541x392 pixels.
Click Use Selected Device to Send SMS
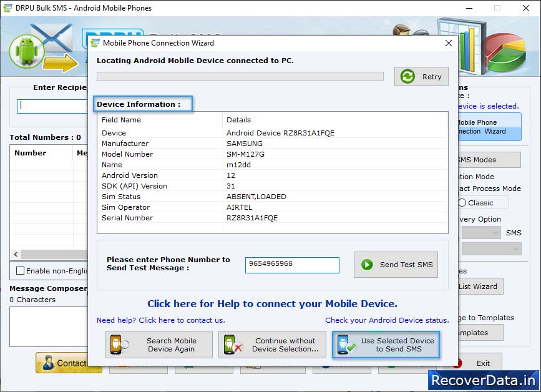click(x=386, y=345)
